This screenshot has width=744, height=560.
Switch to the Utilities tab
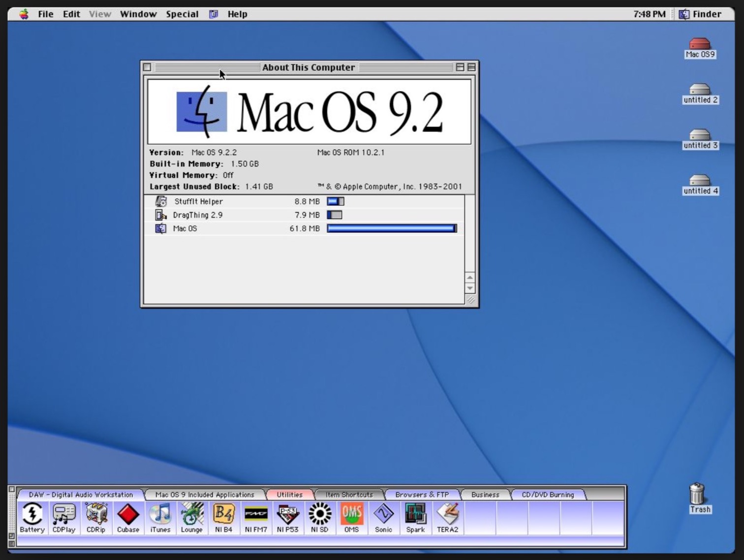[x=289, y=495]
